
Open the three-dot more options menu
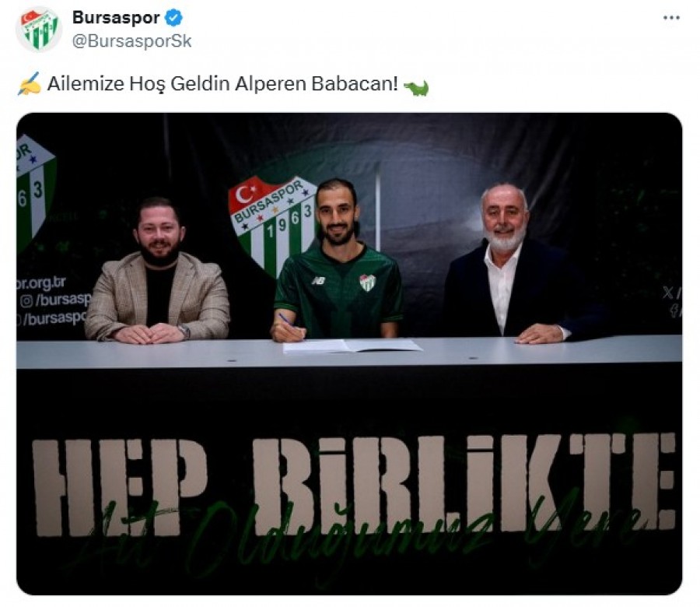[x=671, y=18]
